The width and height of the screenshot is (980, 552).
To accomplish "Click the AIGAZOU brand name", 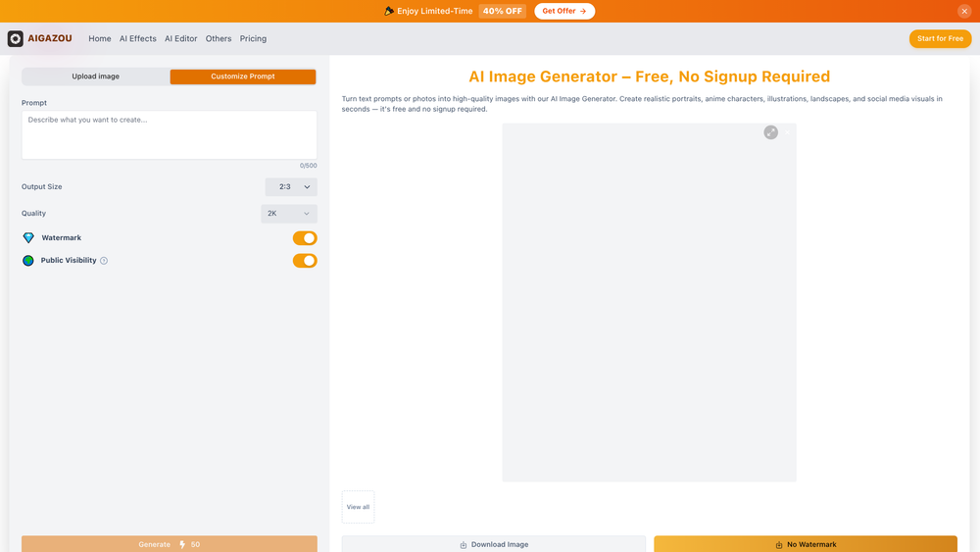I will coord(49,39).
